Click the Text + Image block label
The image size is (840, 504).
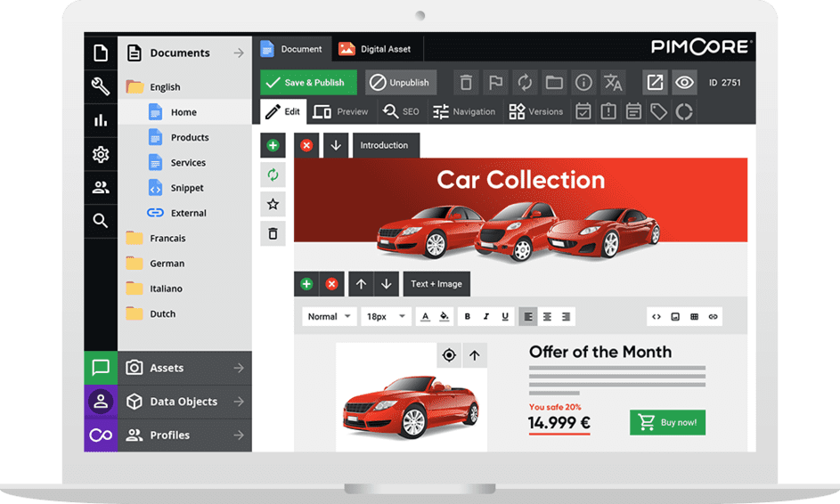coord(436,284)
